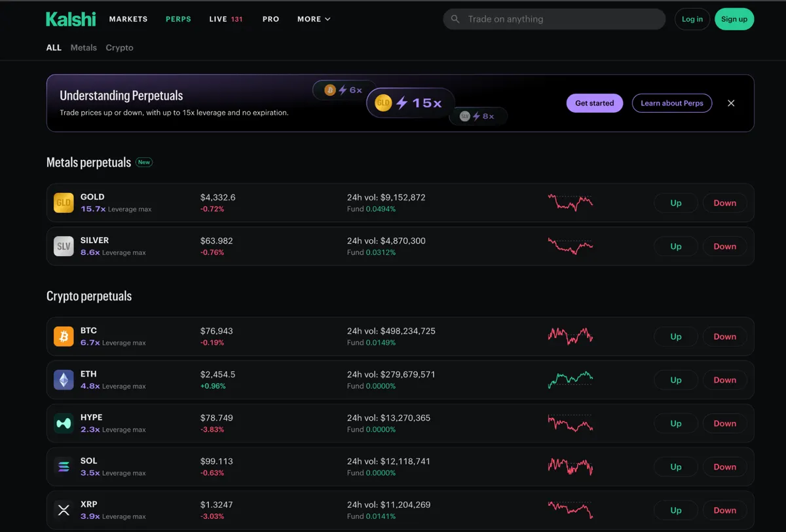Click the 8x silver leverage badge

point(477,116)
